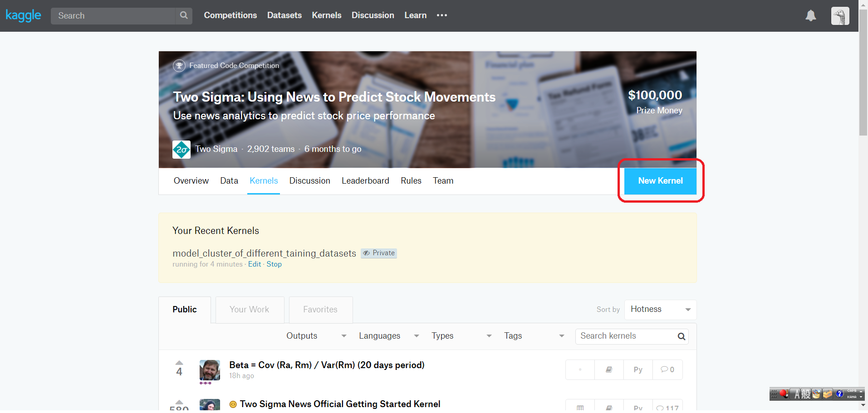Click Edit for the running recent kernel

pyautogui.click(x=255, y=264)
